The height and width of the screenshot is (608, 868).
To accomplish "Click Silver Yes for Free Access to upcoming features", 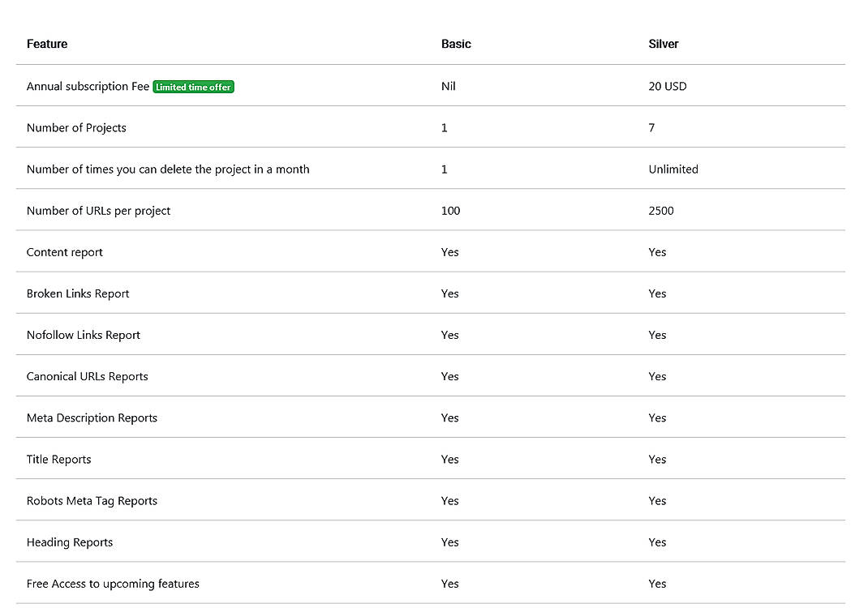I will 657,584.
